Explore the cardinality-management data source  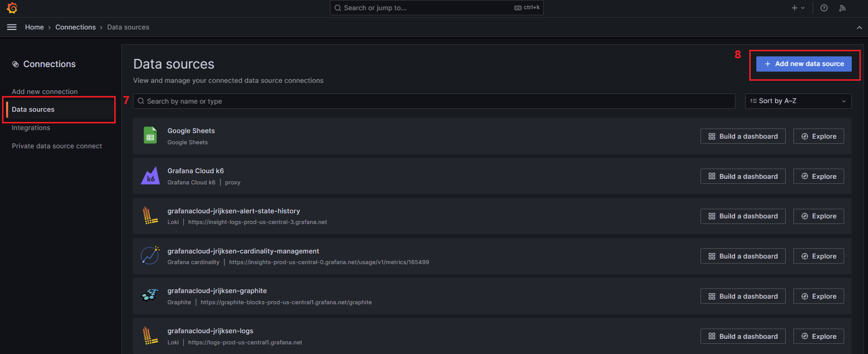pos(819,256)
